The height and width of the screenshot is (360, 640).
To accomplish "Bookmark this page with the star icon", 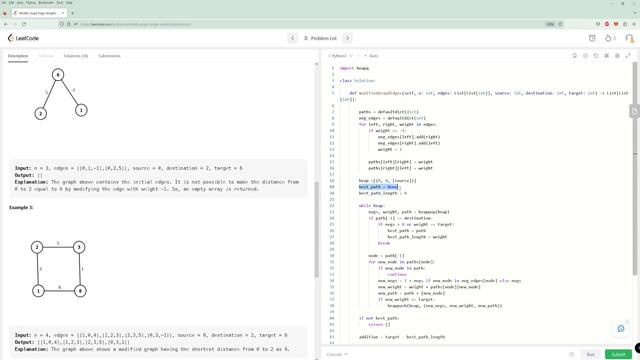I will click(x=560, y=24).
